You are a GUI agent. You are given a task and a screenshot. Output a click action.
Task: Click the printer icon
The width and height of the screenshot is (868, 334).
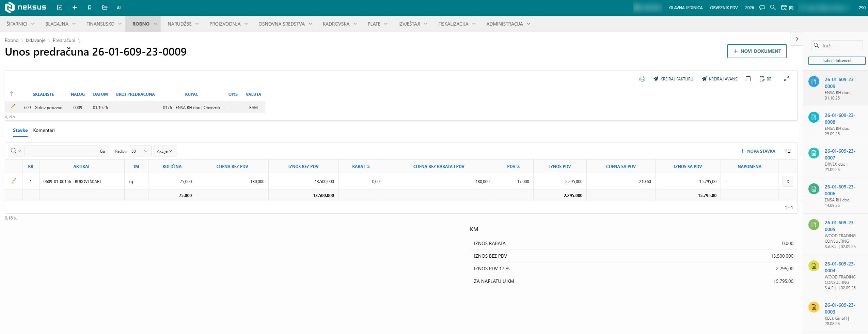(642, 79)
